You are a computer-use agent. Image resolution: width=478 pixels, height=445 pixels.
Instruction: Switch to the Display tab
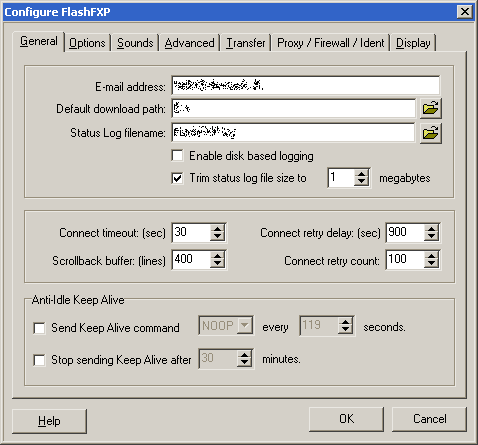(413, 43)
